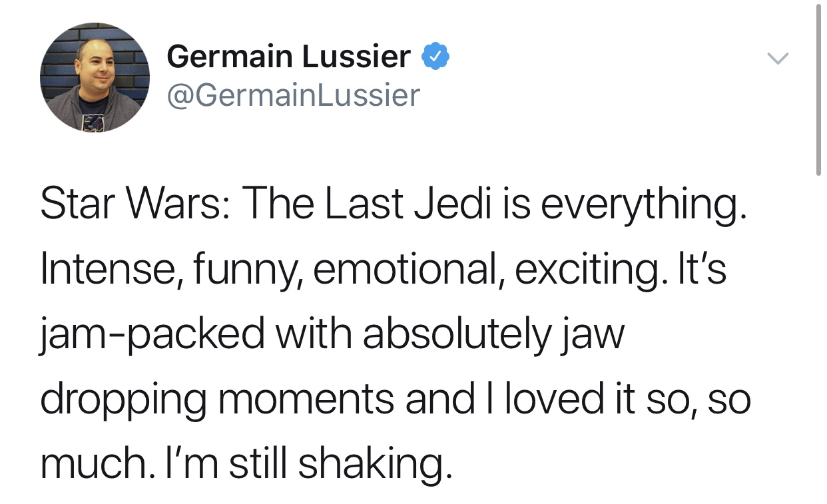
Task: Click the word "much." on last line
Action: (x=101, y=464)
